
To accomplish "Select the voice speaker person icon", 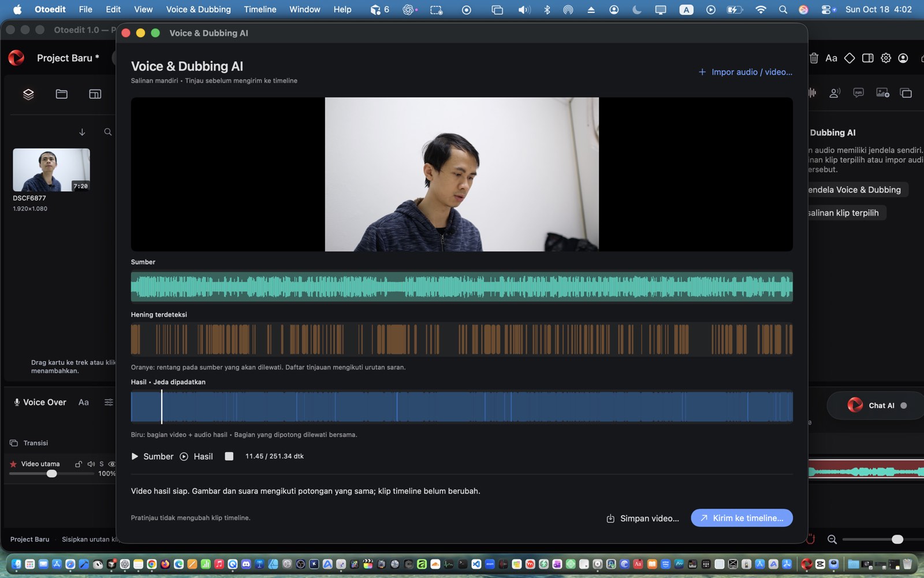I will pos(834,93).
